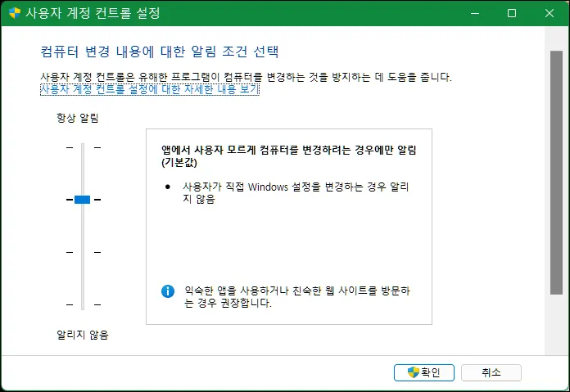Click bold text 앱에서 사용자 모르게 컴퓨터를 변경하려는 경우에만 알림

pos(289,150)
